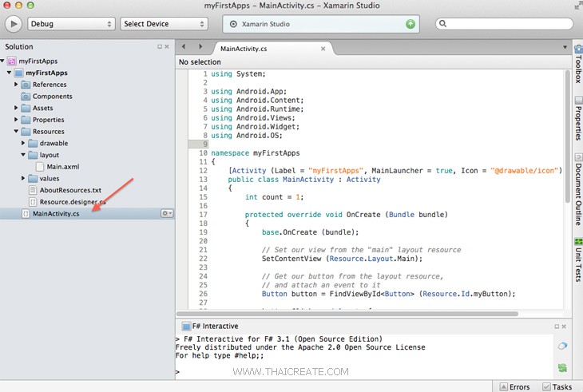Open the Properties side pad
583x392 pixels.
(x=578, y=118)
